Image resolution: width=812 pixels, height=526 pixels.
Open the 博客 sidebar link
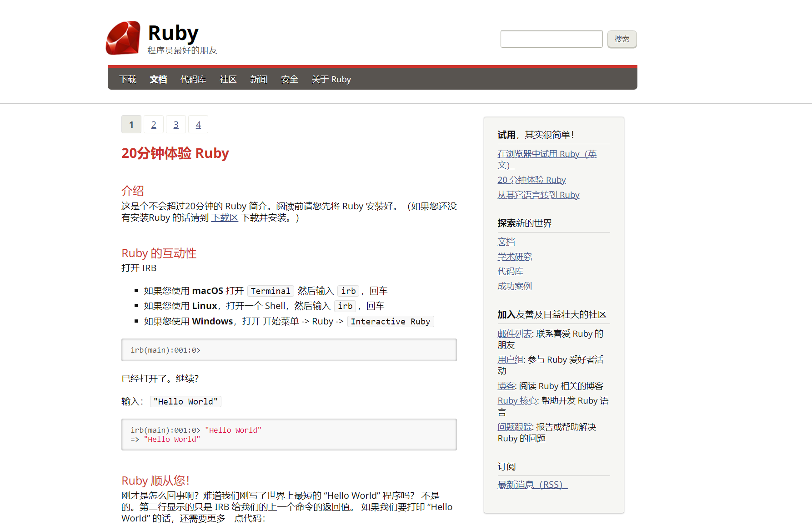[x=506, y=386]
